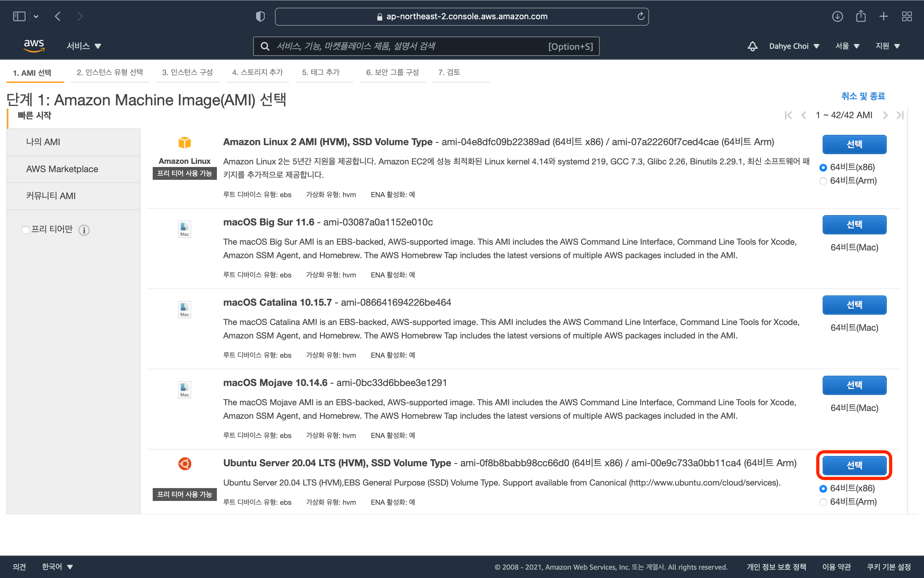Open the privacy shield report icon
The image size is (924, 578).
260,16
